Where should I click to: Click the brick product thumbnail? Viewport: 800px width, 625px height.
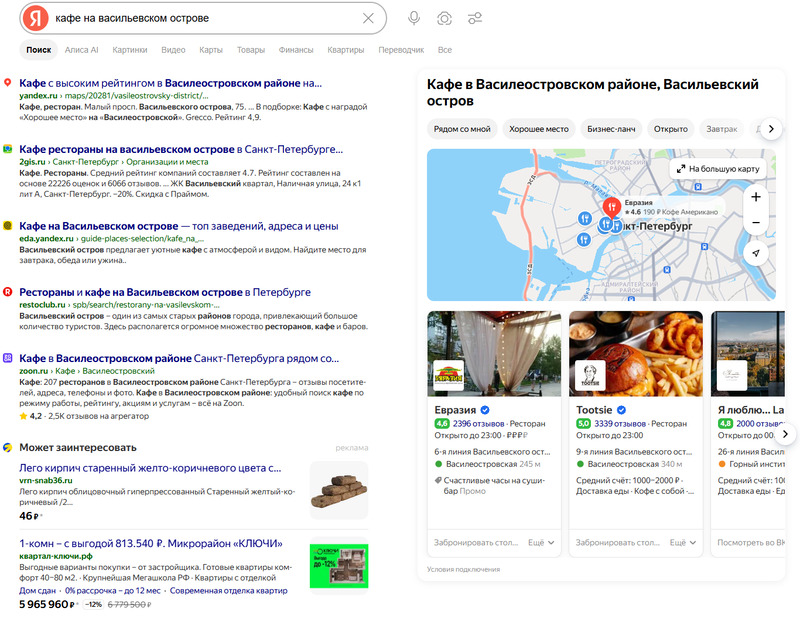coord(339,490)
